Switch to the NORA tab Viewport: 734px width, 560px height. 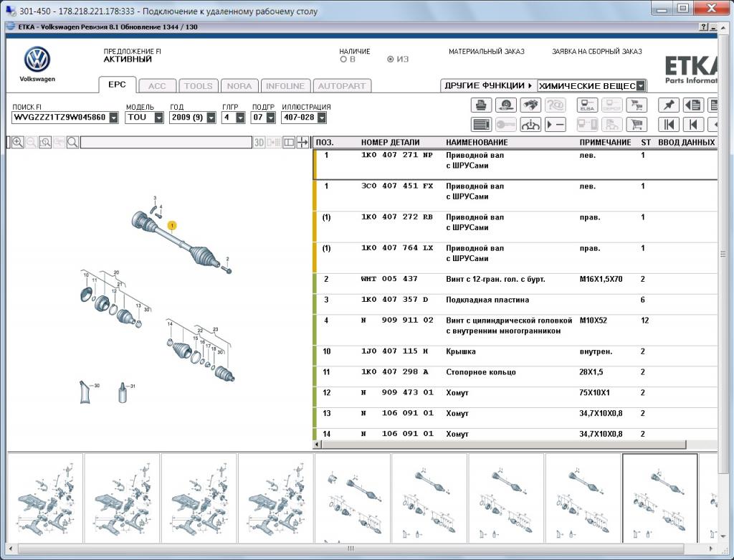coord(239,86)
